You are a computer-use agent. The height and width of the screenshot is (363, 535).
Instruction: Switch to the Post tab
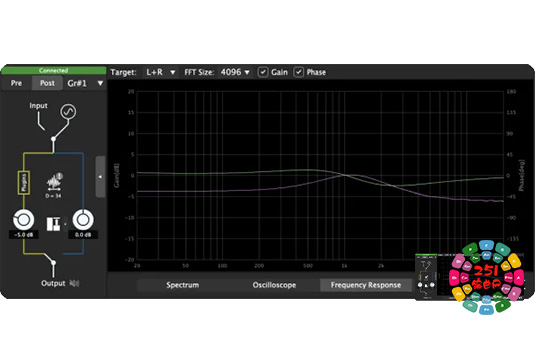click(47, 83)
